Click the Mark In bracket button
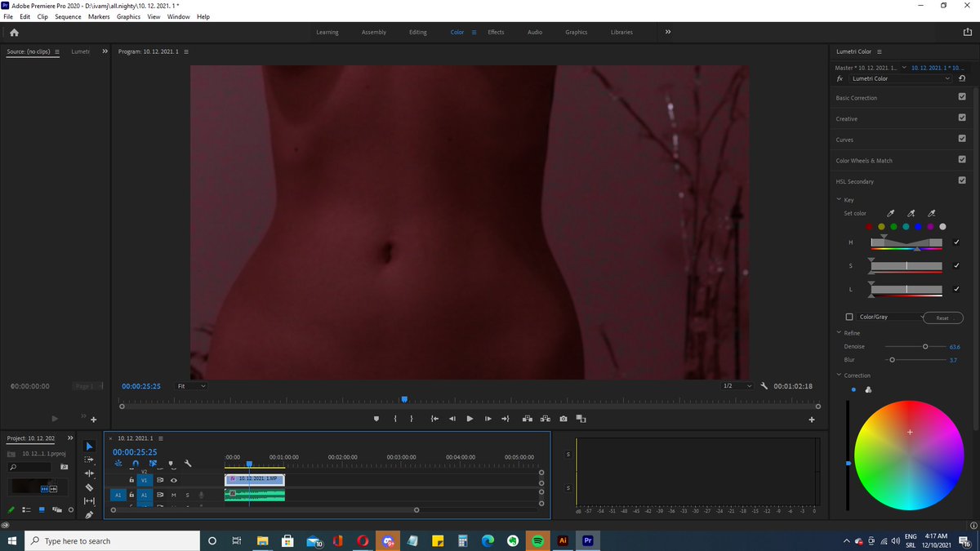The width and height of the screenshot is (980, 551). tap(395, 419)
